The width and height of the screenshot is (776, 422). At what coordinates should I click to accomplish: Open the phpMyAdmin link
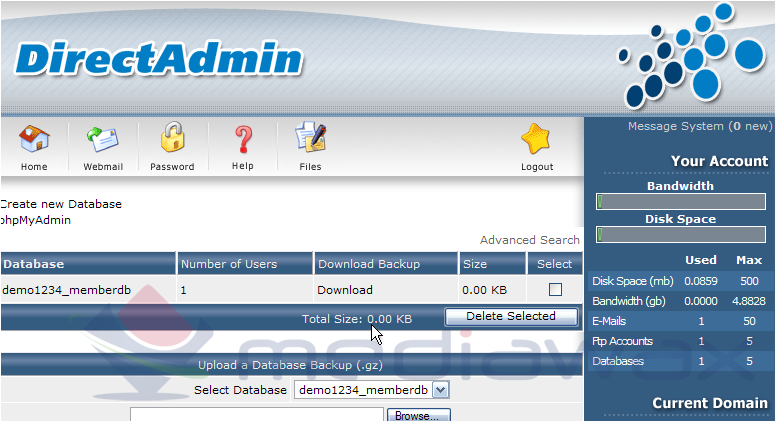(x=35, y=220)
